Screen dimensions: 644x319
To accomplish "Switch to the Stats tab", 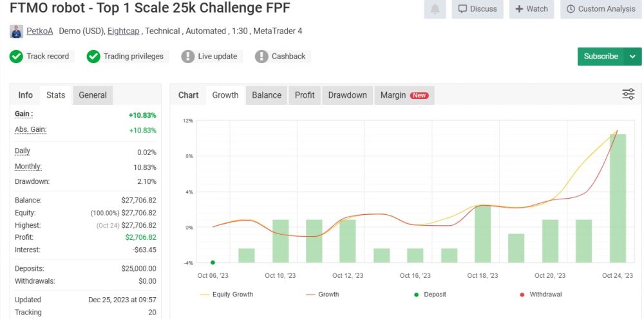I will pos(56,95).
